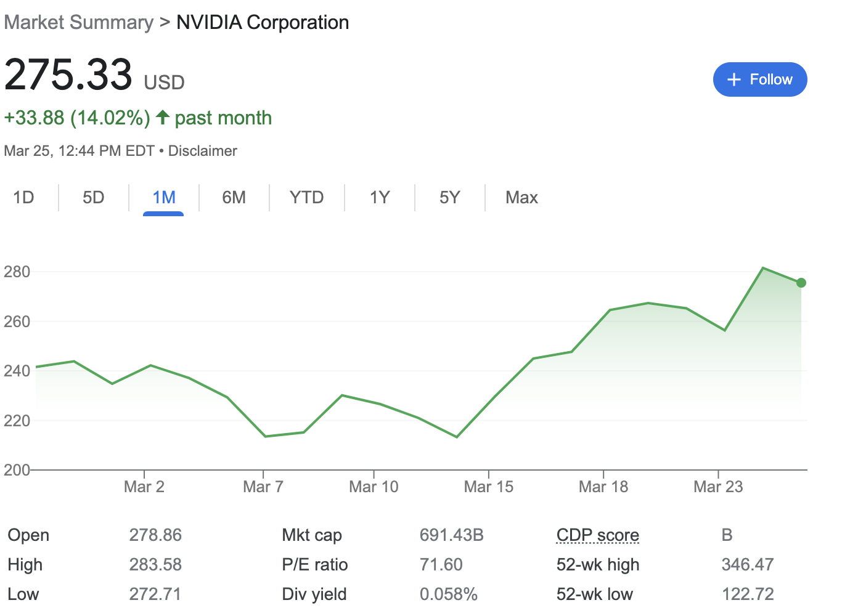Click the blue Follow button

[760, 79]
